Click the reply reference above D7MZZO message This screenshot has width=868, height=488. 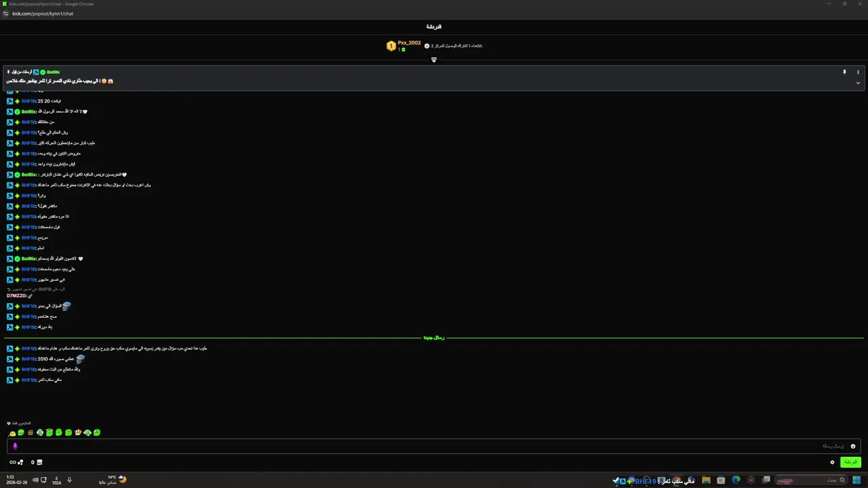tap(36, 289)
